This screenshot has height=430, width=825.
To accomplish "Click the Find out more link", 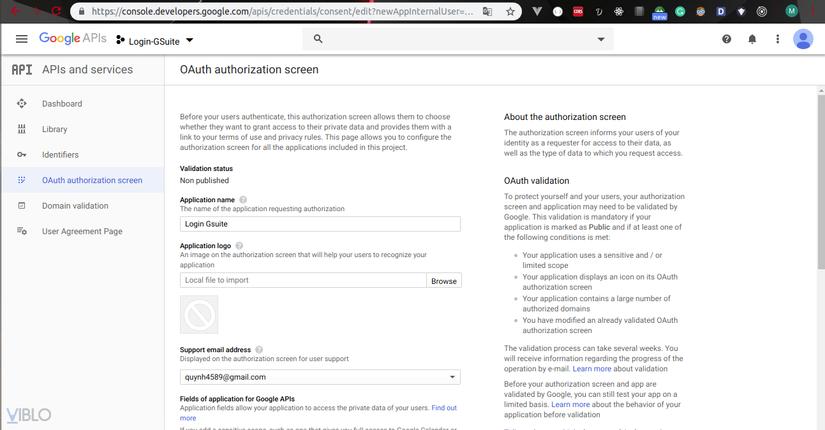I will pos(444,408).
